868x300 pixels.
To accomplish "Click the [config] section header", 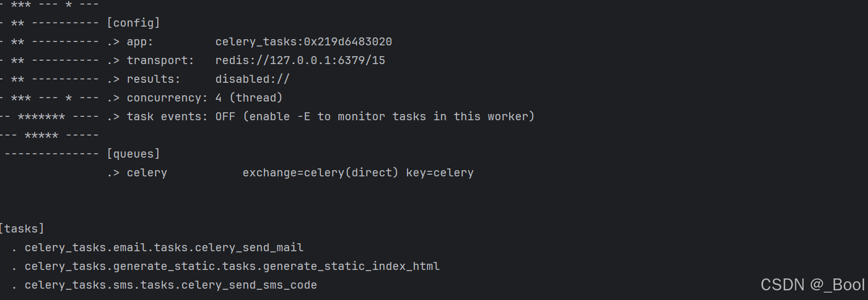I will (133, 23).
